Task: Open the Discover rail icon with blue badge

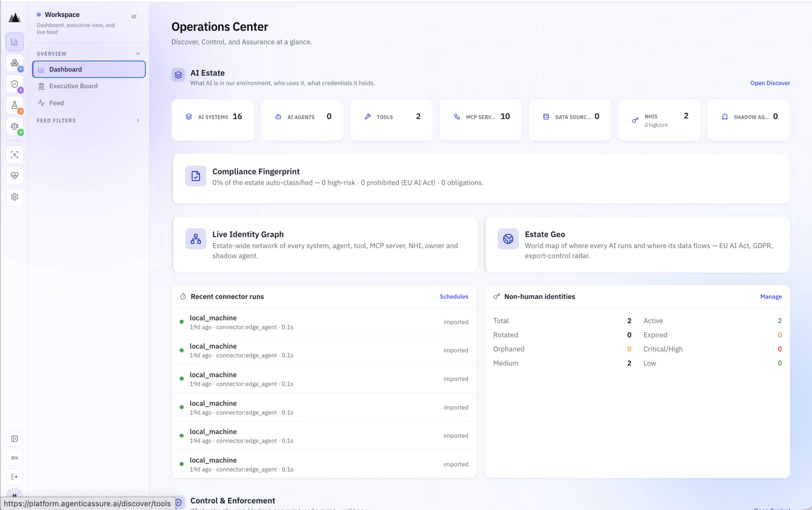Action: [15, 63]
